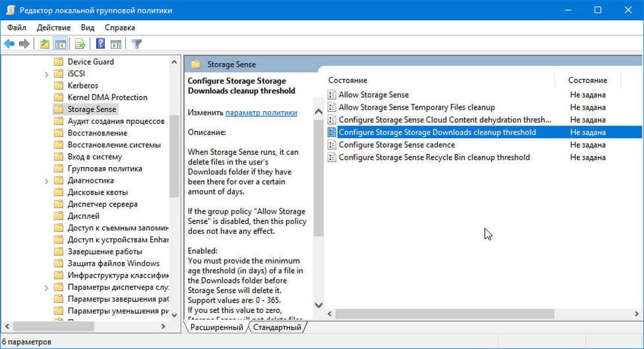Click the window title bar app icon

[10, 10]
